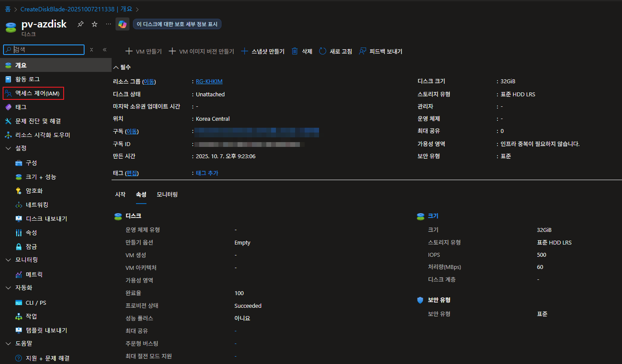Click the 크기 section heading link

click(x=433, y=216)
